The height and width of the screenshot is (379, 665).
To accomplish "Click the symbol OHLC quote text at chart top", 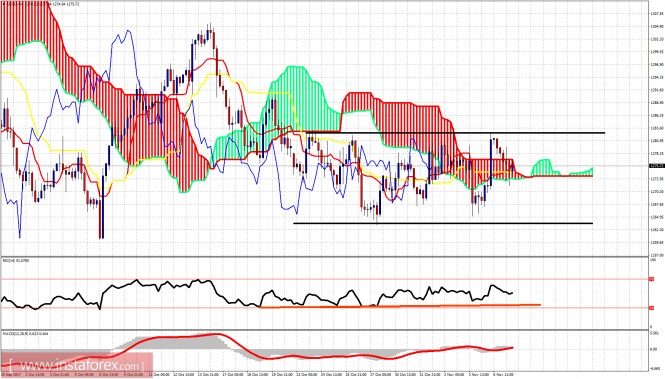I will 41,4.
